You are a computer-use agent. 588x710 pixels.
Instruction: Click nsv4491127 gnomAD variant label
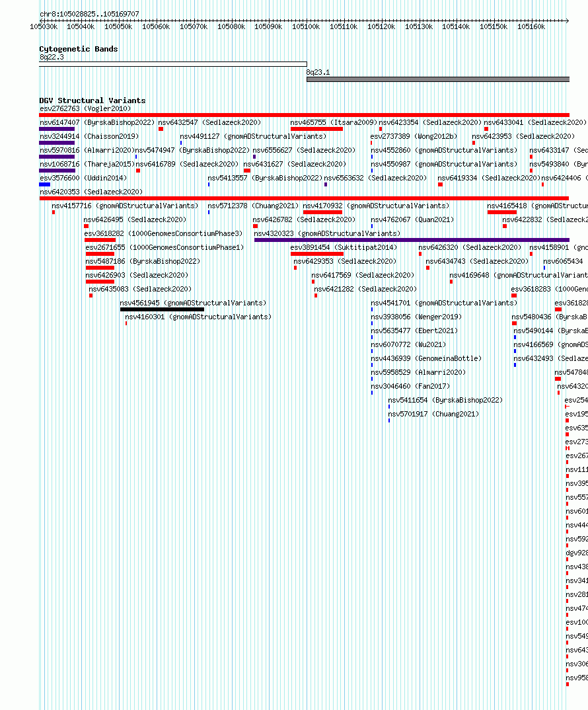point(253,136)
